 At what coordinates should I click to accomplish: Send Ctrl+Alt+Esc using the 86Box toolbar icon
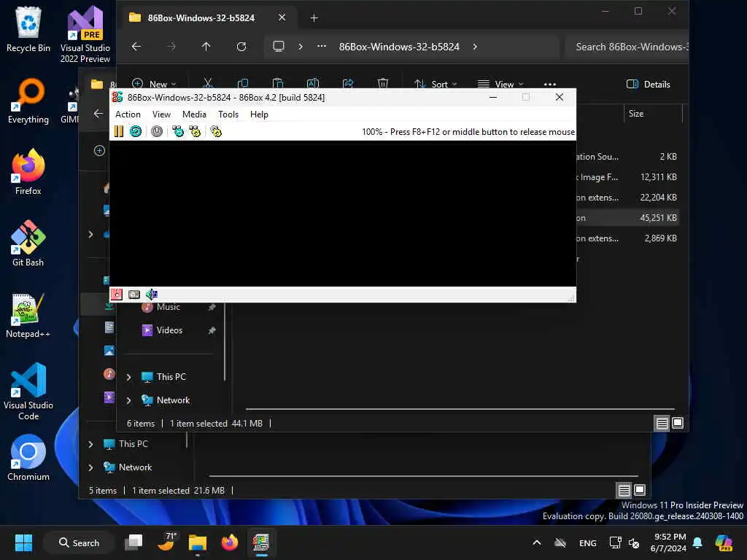(195, 131)
